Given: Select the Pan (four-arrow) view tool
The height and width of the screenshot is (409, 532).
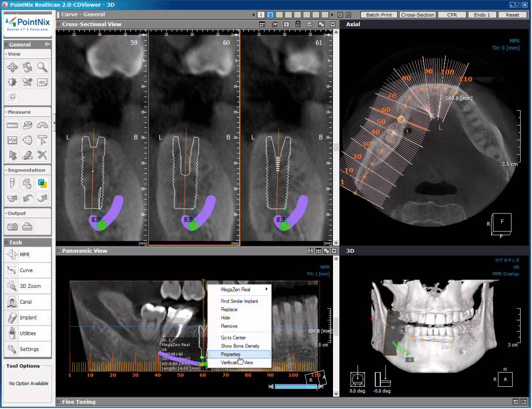Looking at the screenshot, I should [x=13, y=67].
